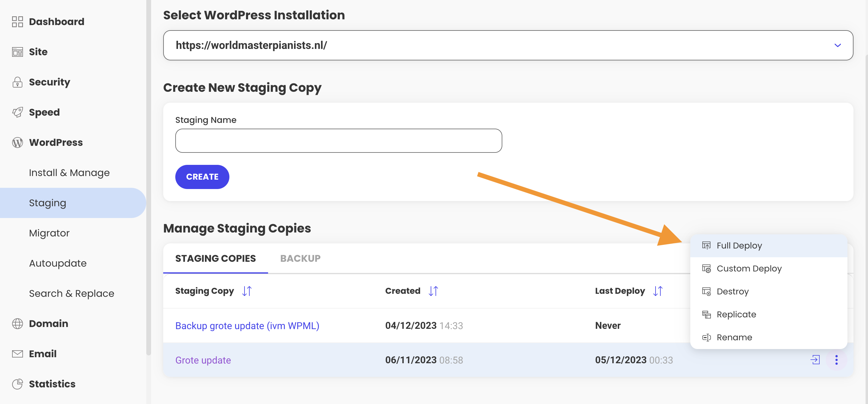Click the Replicate icon in menu
Screen dimensions: 868x404
[706, 314]
